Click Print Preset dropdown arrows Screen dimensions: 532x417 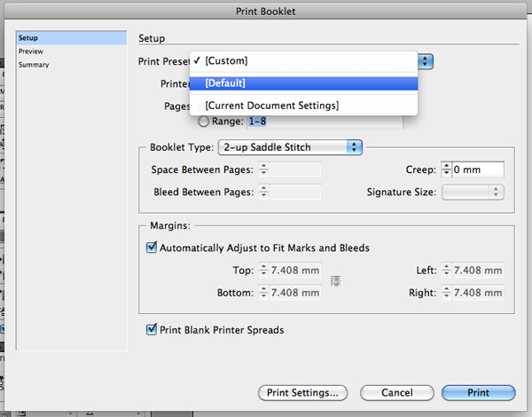pyautogui.click(x=426, y=61)
